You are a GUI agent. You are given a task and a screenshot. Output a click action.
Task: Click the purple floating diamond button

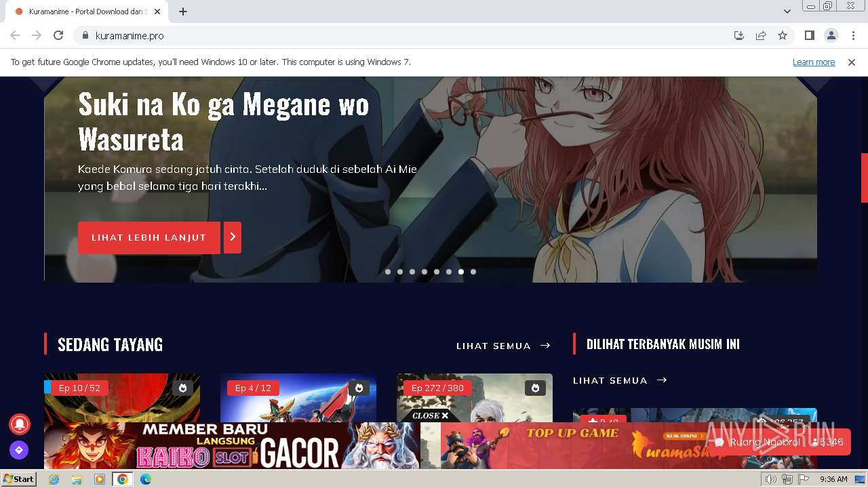coord(19,450)
